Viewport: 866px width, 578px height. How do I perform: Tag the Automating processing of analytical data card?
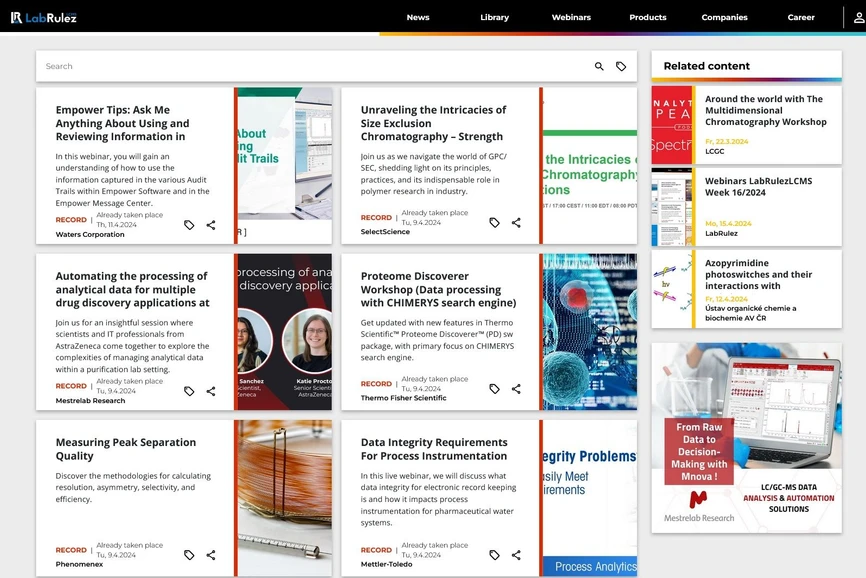tap(189, 390)
